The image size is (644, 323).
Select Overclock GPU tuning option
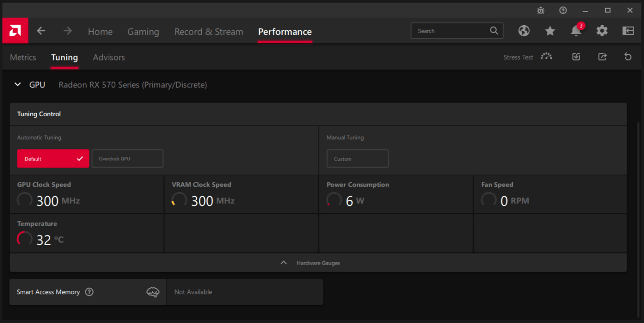pos(127,158)
